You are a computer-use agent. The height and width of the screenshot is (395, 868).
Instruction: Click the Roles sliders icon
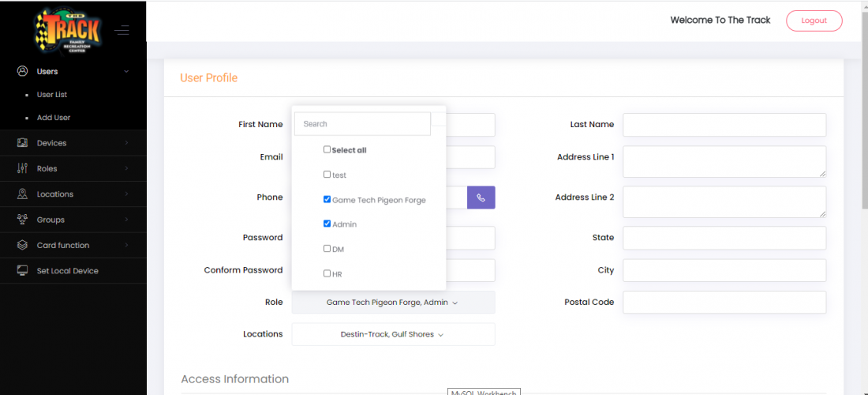tap(23, 168)
